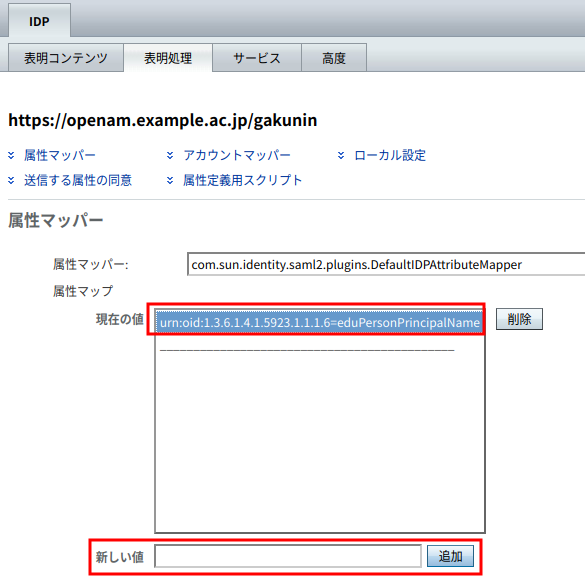Click the 削除 button
The image size is (585, 588).
pyautogui.click(x=519, y=319)
